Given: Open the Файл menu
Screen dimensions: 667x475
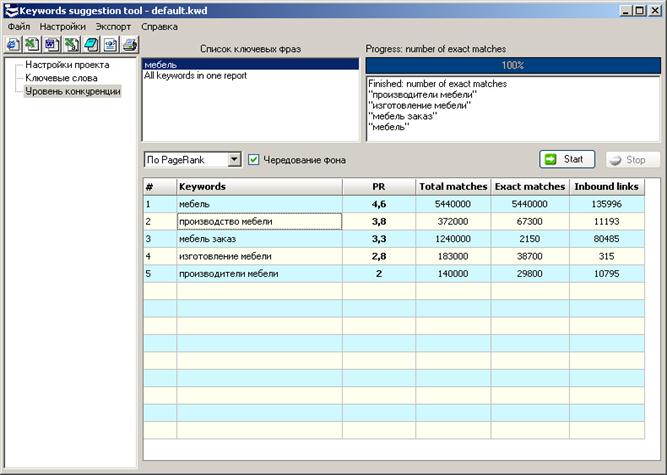Looking at the screenshot, I should (18, 26).
